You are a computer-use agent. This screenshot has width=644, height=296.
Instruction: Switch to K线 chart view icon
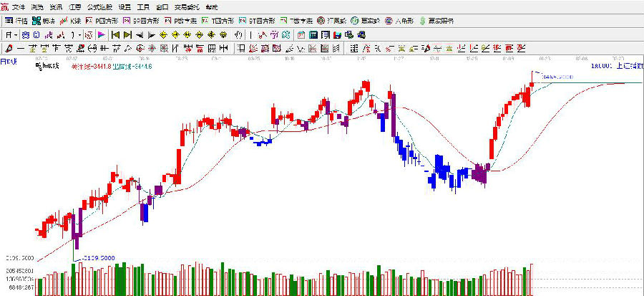(x=69, y=20)
